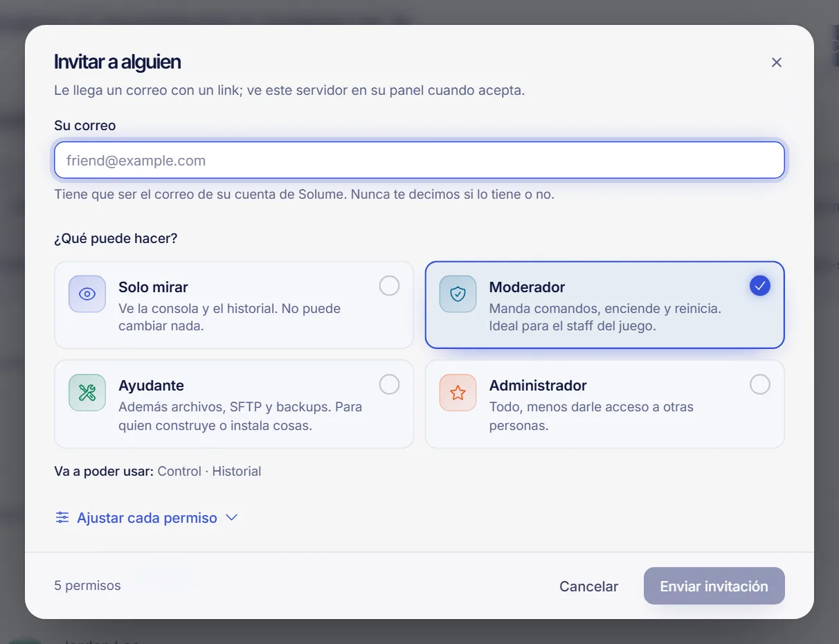Screen dimensions: 839x644
Task: Click the Moderador role title
Action: [527, 287]
